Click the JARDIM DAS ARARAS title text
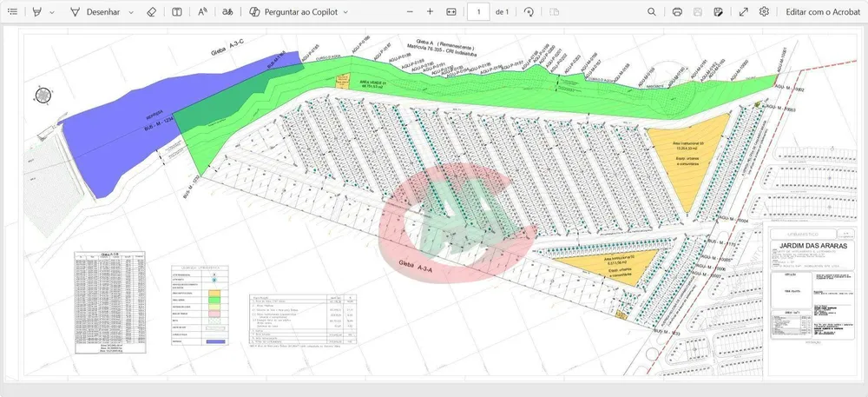The image size is (868, 397). pyautogui.click(x=812, y=246)
